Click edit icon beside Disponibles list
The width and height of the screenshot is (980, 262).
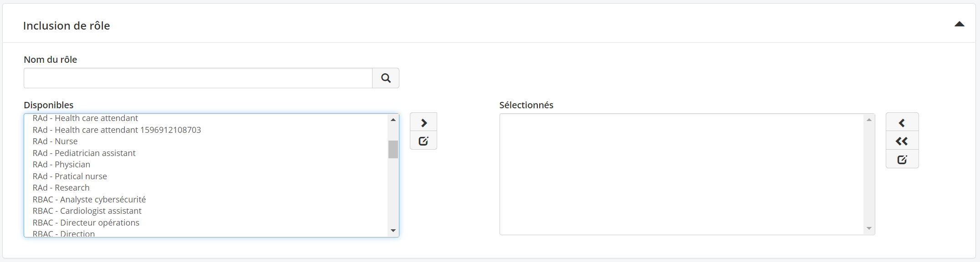(x=424, y=141)
